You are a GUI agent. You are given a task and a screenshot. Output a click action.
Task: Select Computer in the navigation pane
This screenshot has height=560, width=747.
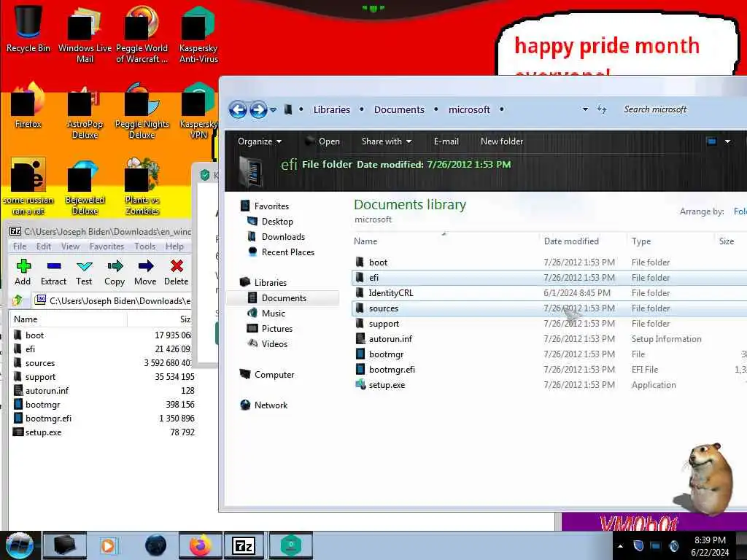tap(274, 375)
